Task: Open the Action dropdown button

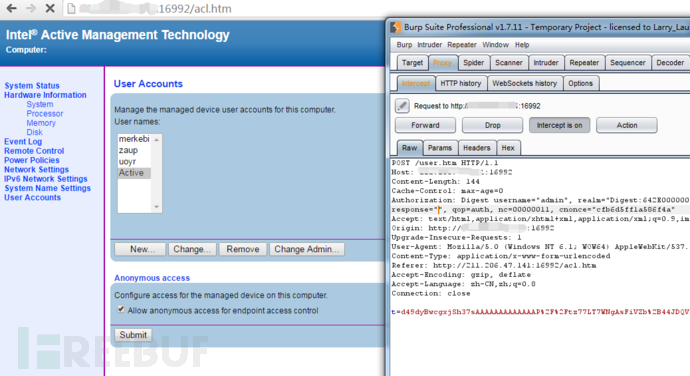Action: tap(627, 125)
